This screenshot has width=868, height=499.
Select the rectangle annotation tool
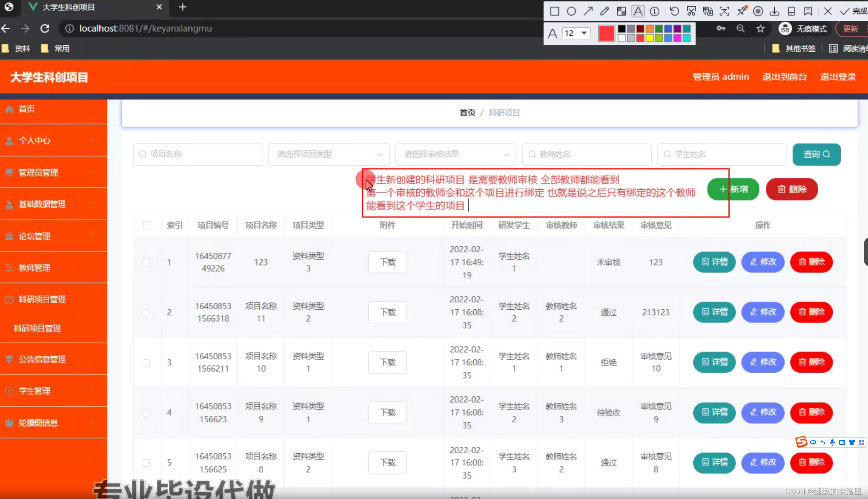[555, 11]
